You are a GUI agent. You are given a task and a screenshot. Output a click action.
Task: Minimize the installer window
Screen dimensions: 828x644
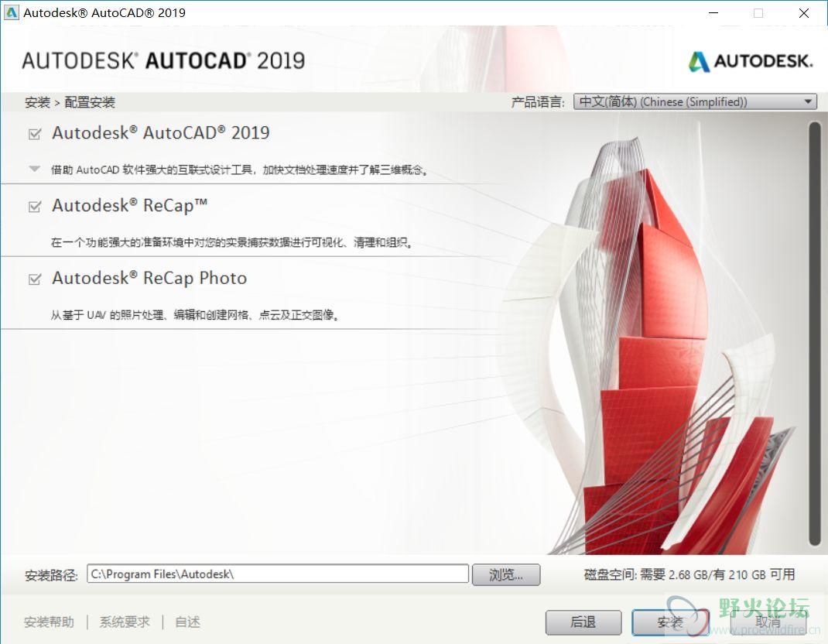(713, 12)
